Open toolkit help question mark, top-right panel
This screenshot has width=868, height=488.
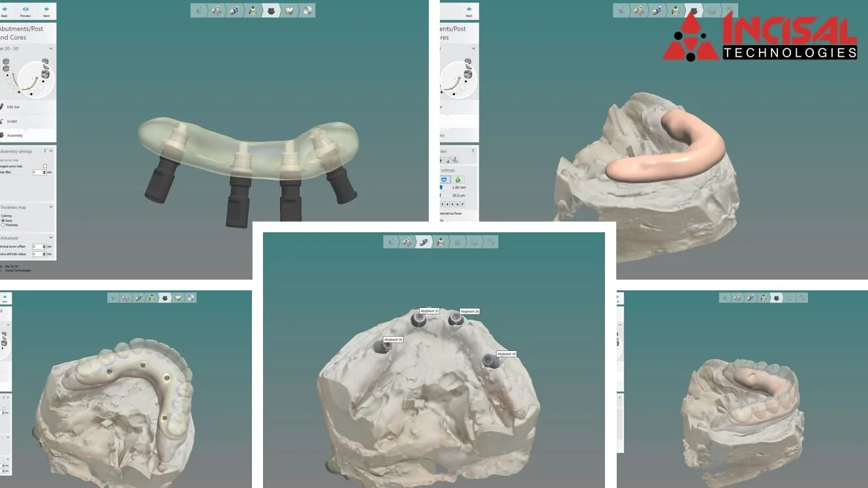(473, 151)
